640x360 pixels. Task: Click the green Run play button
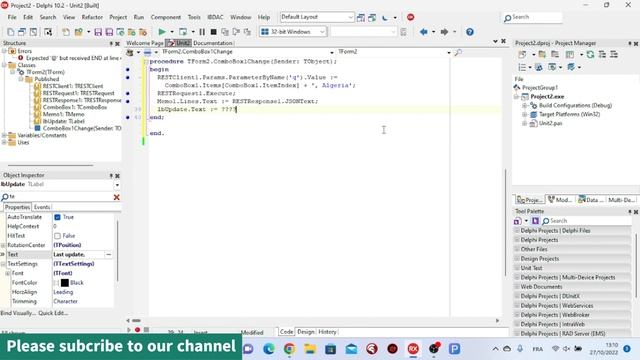[x=162, y=32]
